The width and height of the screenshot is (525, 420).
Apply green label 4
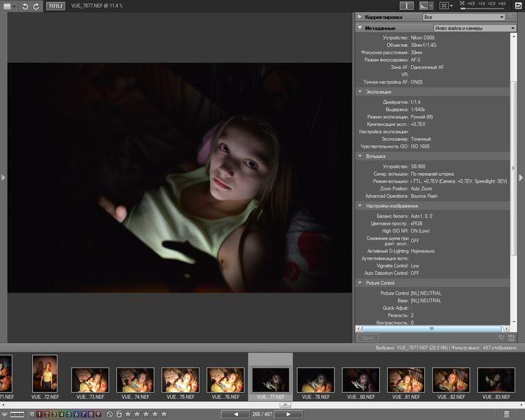[x=62, y=414]
